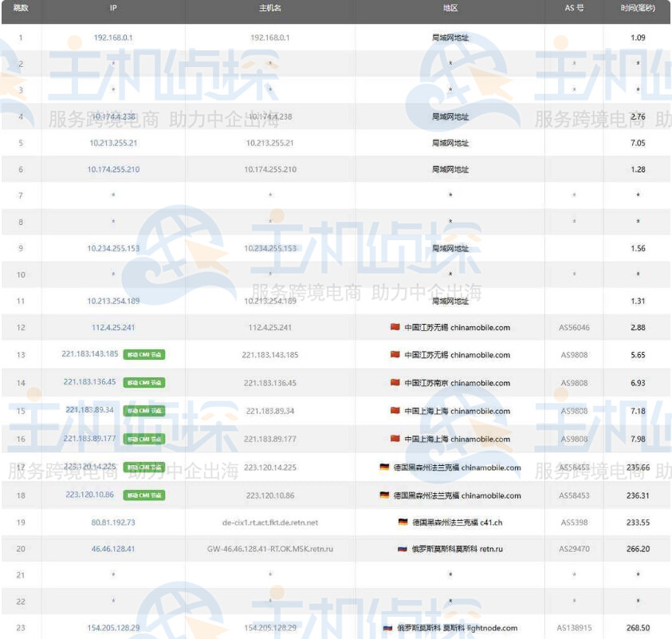The image size is (672, 639).
Task: Click the CMI badge beside 221.183.143.185
Action: [x=144, y=355]
